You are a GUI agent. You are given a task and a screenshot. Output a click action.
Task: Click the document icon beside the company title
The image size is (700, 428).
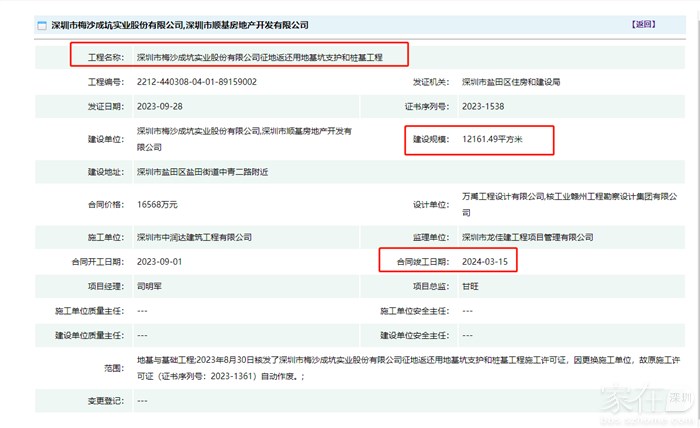coord(39,24)
